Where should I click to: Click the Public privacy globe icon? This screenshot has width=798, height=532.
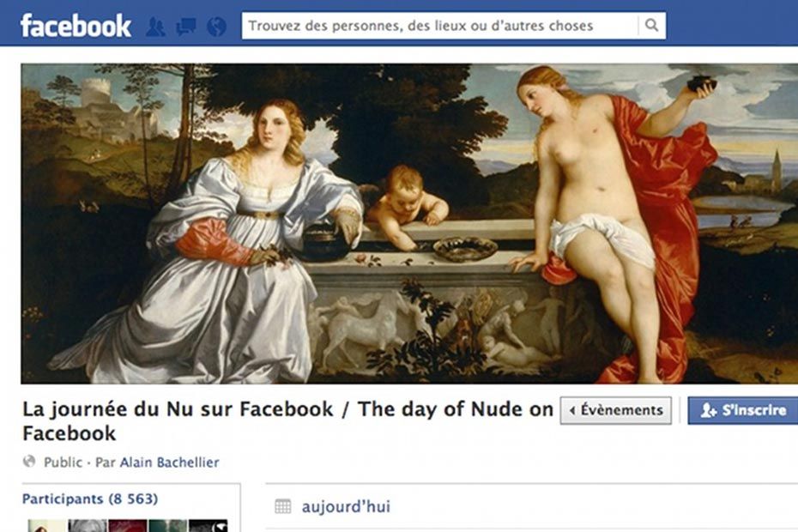pos(29,462)
